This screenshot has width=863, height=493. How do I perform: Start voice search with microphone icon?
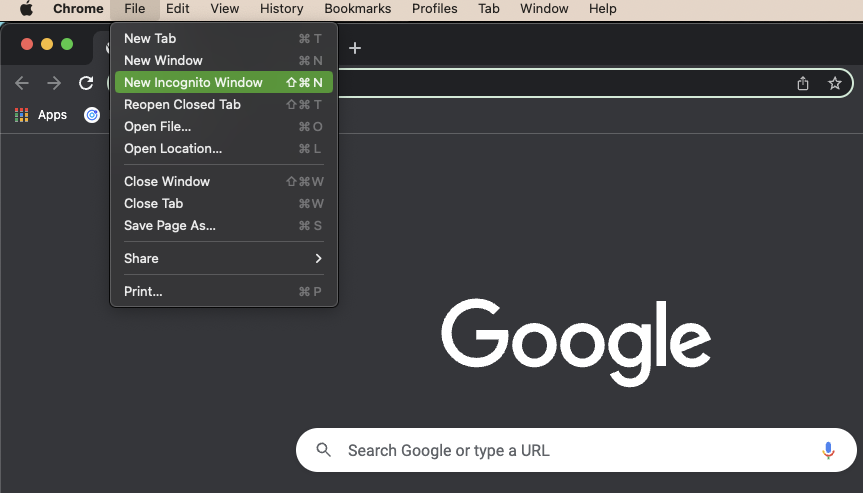tap(828, 450)
